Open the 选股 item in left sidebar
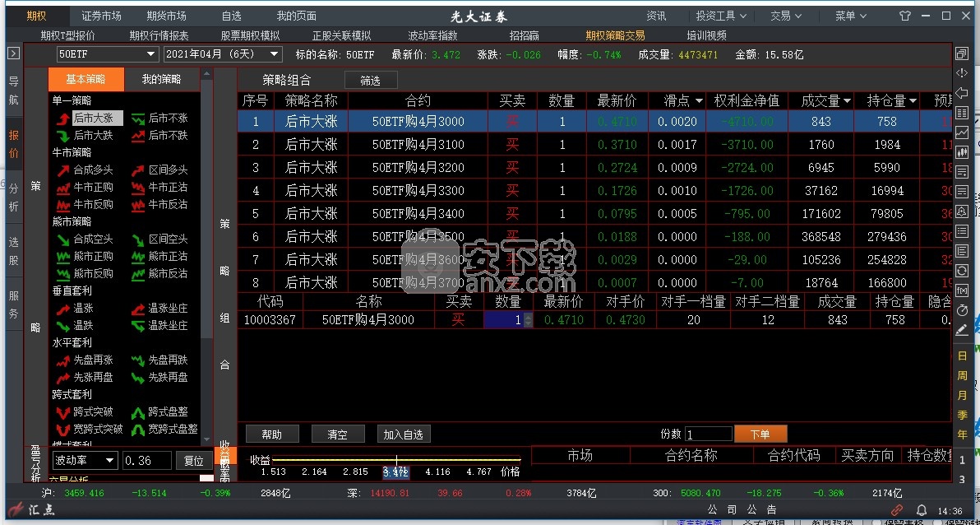 (x=14, y=251)
